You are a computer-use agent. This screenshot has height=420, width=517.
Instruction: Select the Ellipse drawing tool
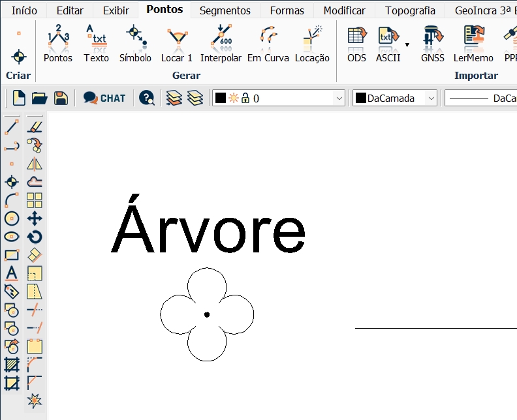(12, 237)
